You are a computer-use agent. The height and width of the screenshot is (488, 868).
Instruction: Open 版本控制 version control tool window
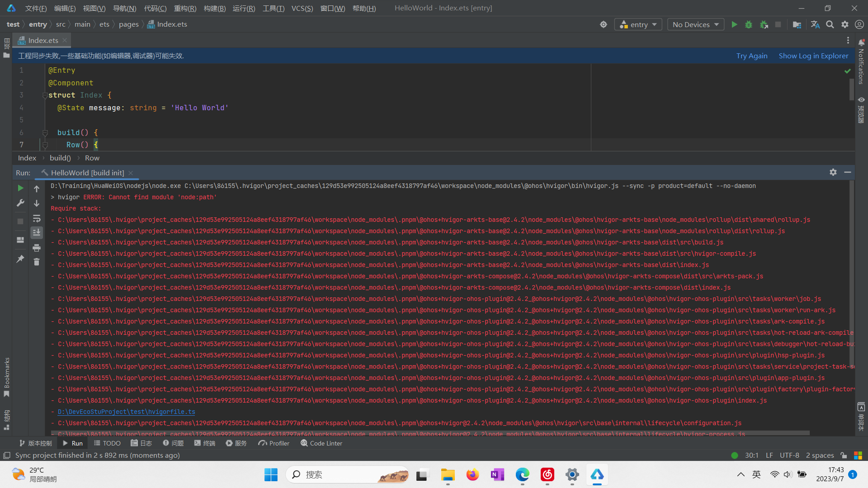point(36,443)
